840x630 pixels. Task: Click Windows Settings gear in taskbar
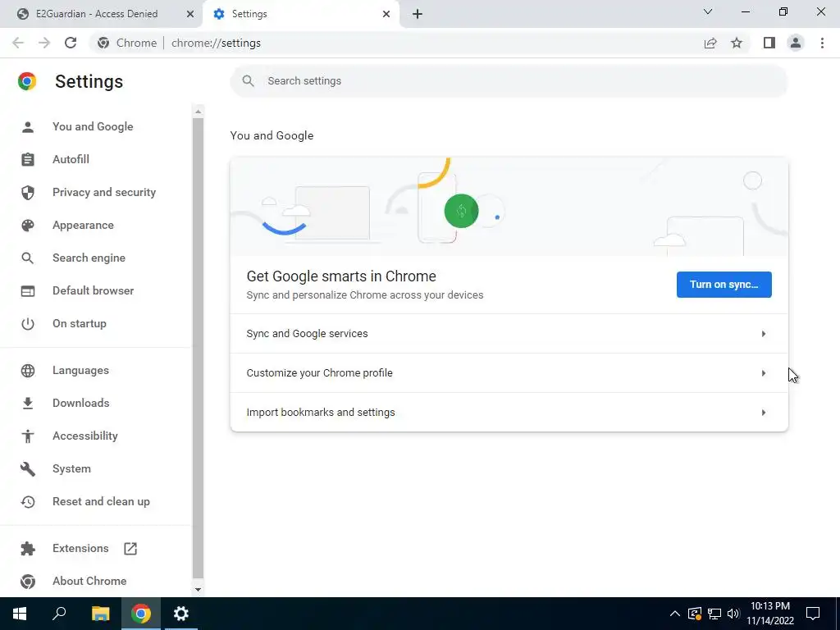coord(181,614)
